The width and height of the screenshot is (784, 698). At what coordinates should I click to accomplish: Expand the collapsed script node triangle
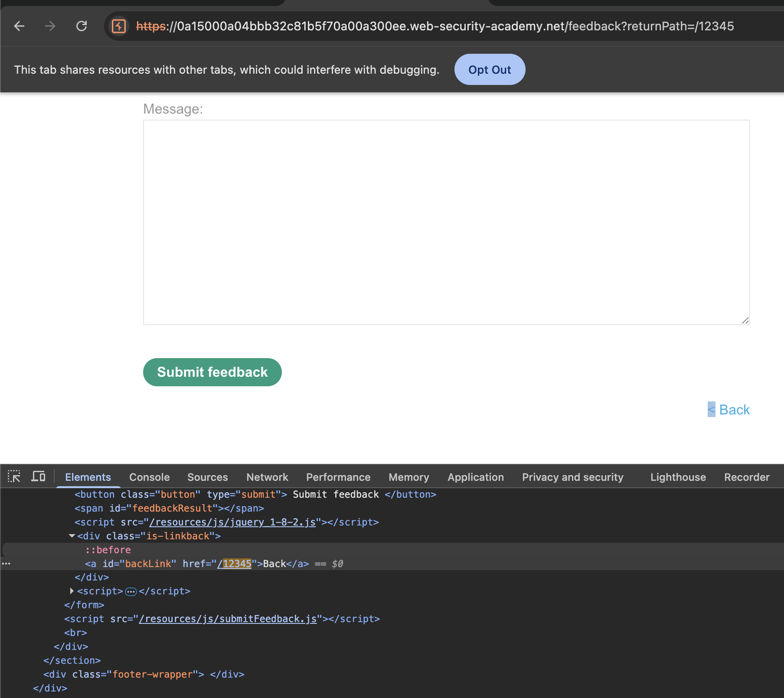tap(72, 591)
